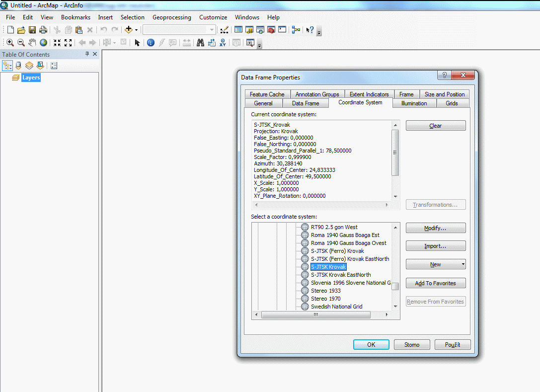This screenshot has width=540, height=392.
Task: Open a map document with the folder icon
Action: click(x=21, y=30)
